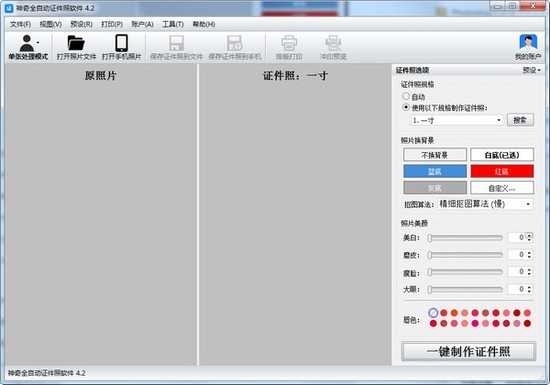Click the 排版打印 printer icon
550x385 pixels.
[289, 43]
